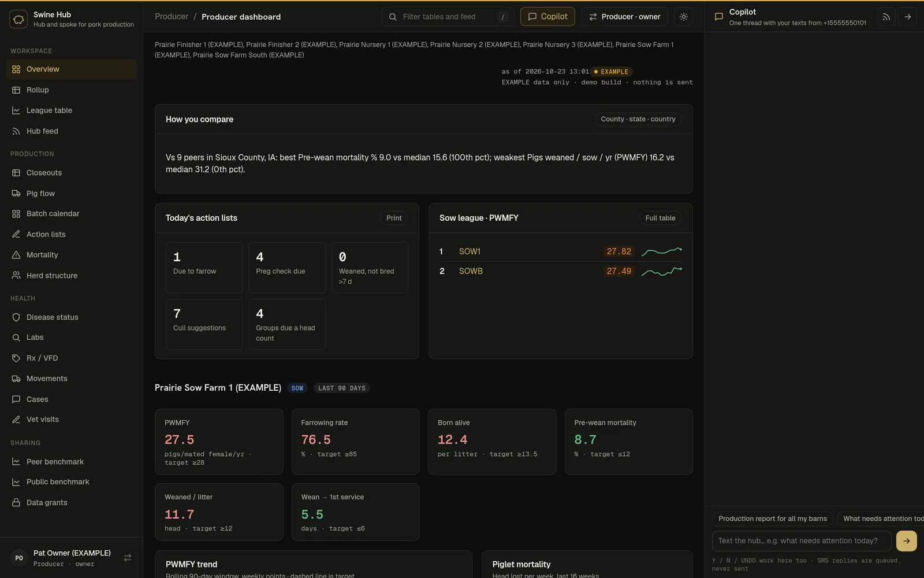
Task: Toggle the light/dark theme sun icon
Action: pos(684,17)
